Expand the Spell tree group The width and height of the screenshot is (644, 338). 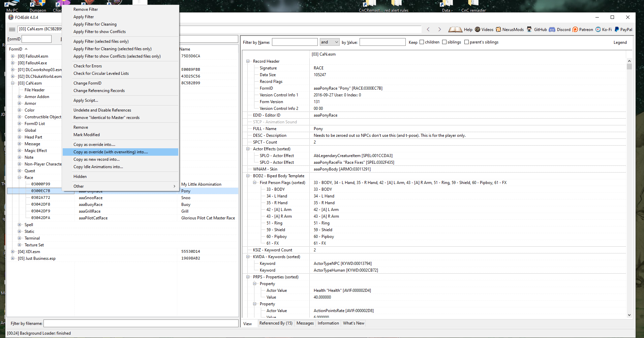tap(19, 225)
